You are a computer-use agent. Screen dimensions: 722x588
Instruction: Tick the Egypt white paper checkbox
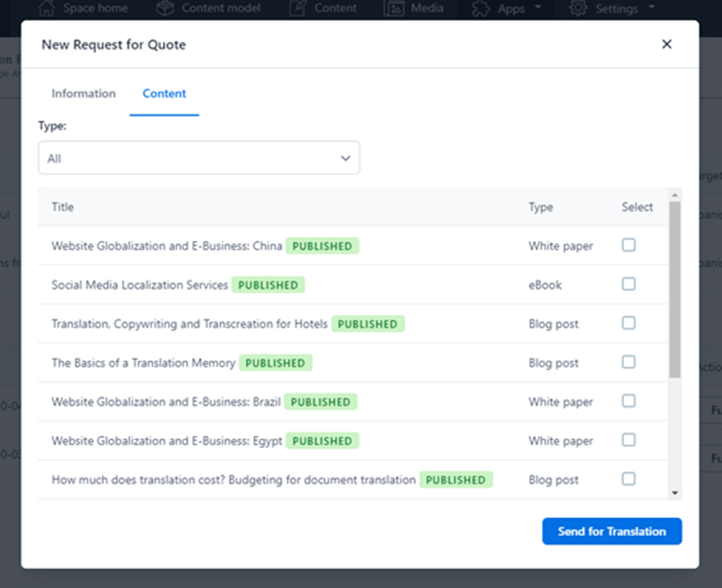[x=628, y=440]
